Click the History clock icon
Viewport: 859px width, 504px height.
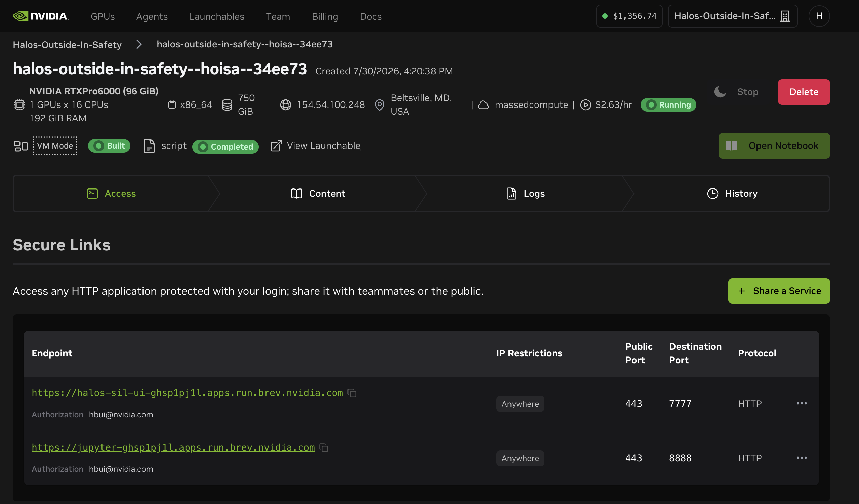pyautogui.click(x=712, y=194)
